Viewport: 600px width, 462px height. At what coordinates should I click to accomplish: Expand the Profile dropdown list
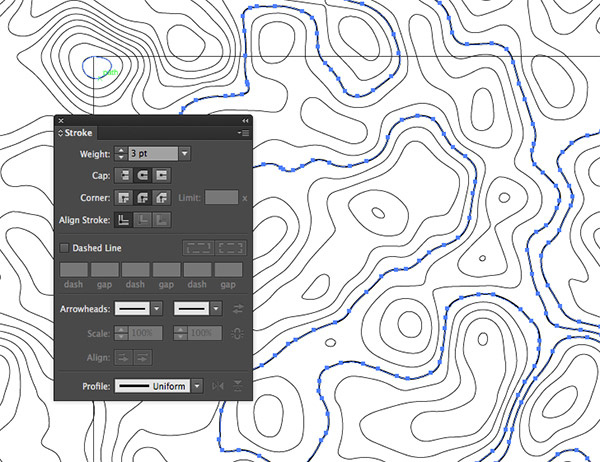pyautogui.click(x=197, y=385)
